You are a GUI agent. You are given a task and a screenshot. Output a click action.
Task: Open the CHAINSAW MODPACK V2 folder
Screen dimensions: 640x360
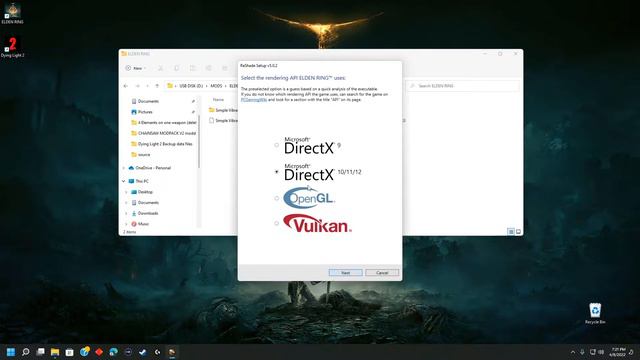click(x=163, y=133)
